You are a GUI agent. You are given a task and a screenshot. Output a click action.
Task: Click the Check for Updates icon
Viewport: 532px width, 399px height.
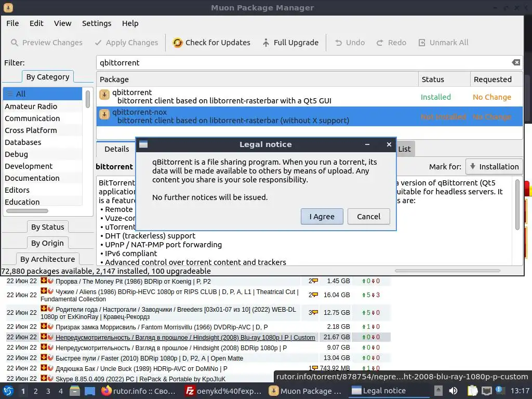click(x=178, y=43)
